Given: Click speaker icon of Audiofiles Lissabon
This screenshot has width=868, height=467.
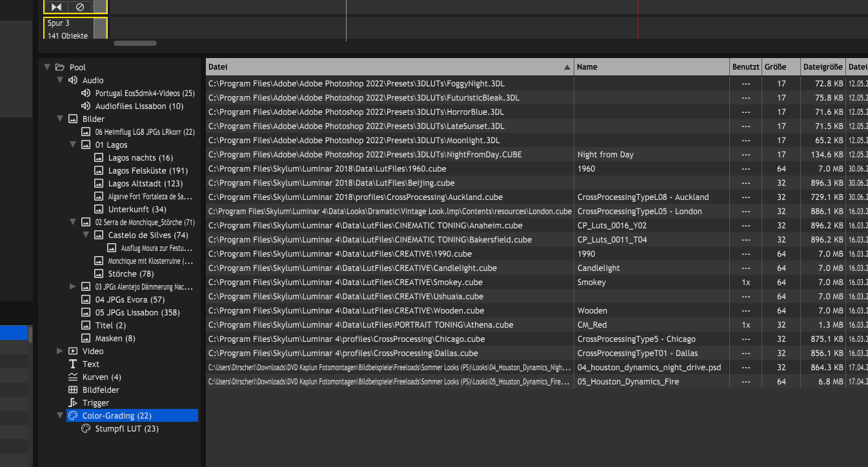Looking at the screenshot, I should (85, 106).
